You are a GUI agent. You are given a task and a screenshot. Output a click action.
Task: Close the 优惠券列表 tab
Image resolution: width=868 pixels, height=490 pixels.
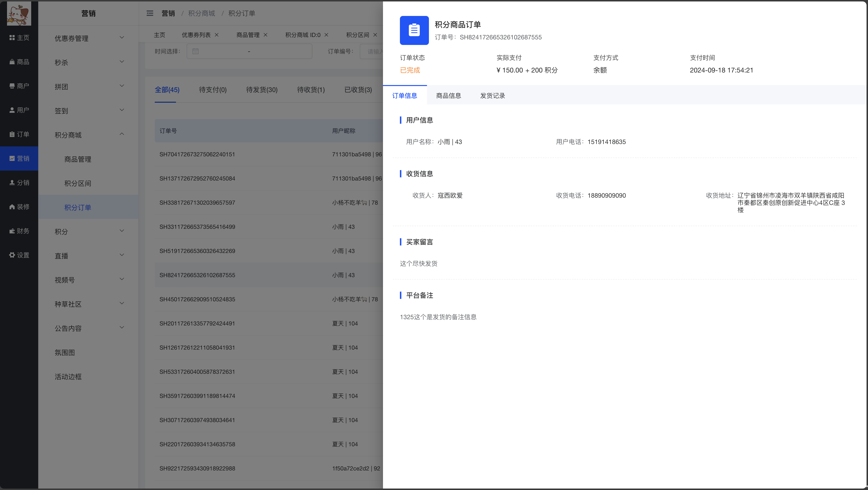(217, 35)
